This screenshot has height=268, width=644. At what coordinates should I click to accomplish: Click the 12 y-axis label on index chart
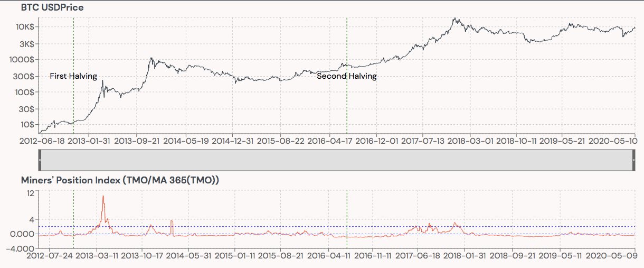click(x=31, y=193)
